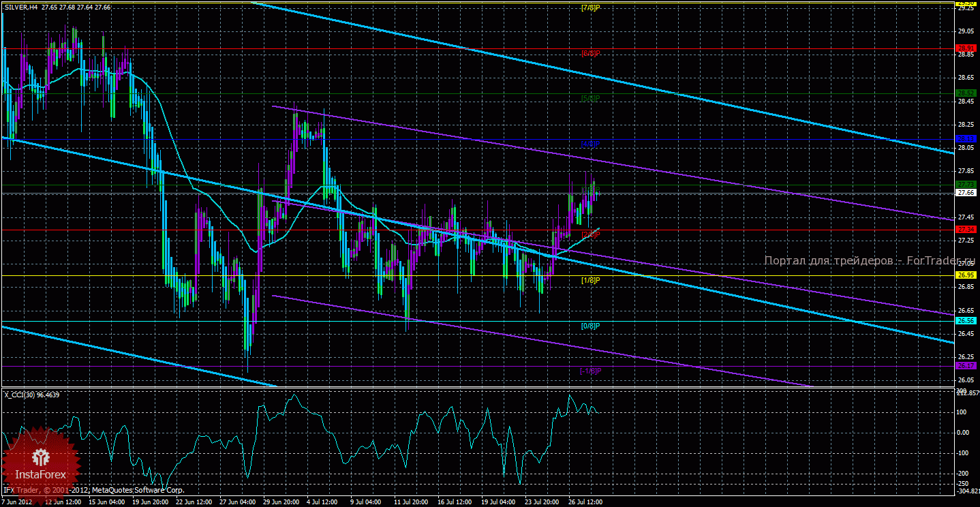980x507 pixels.
Task: Select the 28.65 price axis value
Action: [x=966, y=78]
